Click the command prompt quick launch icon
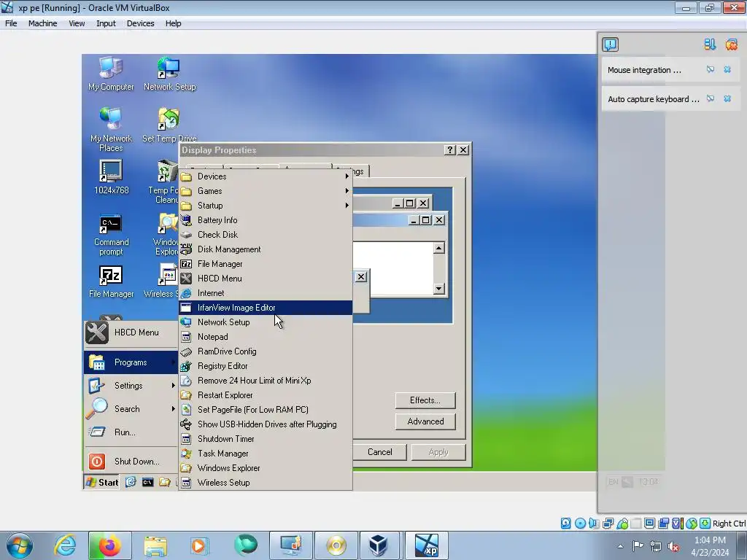The image size is (747, 560). [x=147, y=483]
